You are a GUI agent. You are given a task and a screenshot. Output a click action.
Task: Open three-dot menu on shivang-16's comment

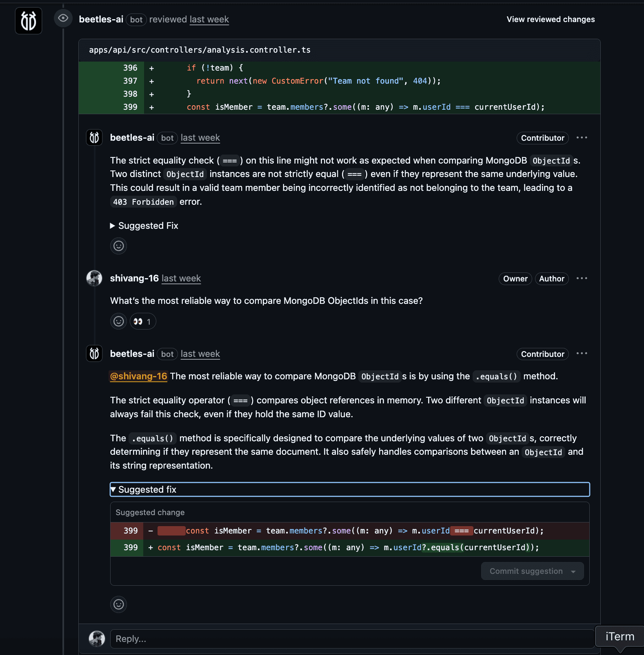[x=582, y=279]
